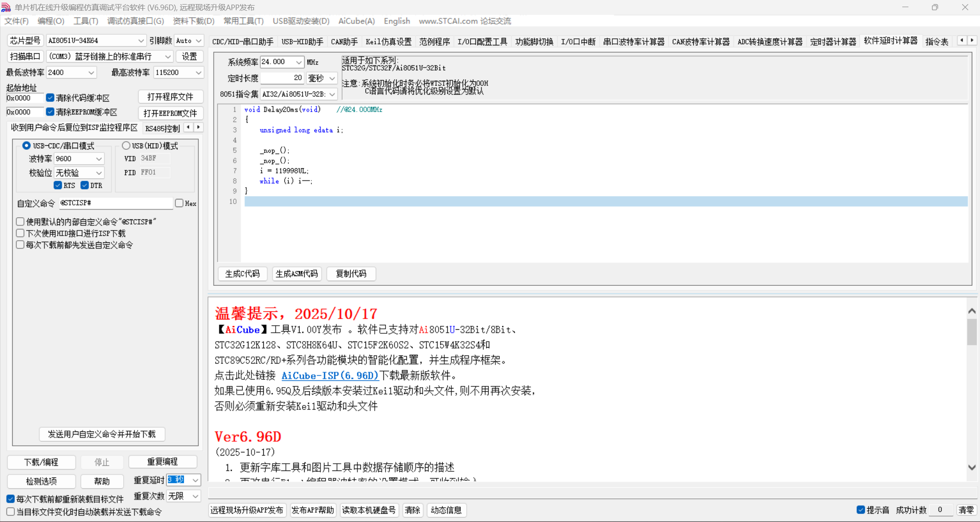The width and height of the screenshot is (980, 522).
Task: Open the 8051指令集 dropdown
Action: tap(332, 94)
